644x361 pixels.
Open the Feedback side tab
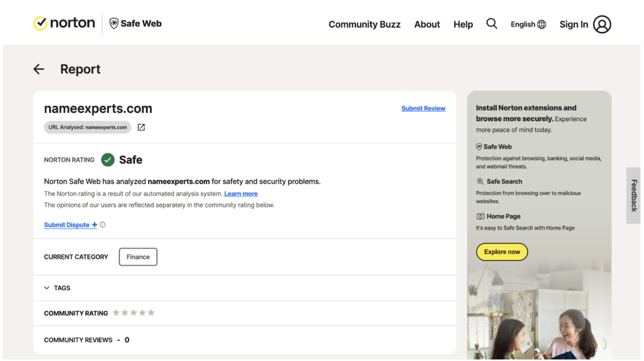[634, 196]
